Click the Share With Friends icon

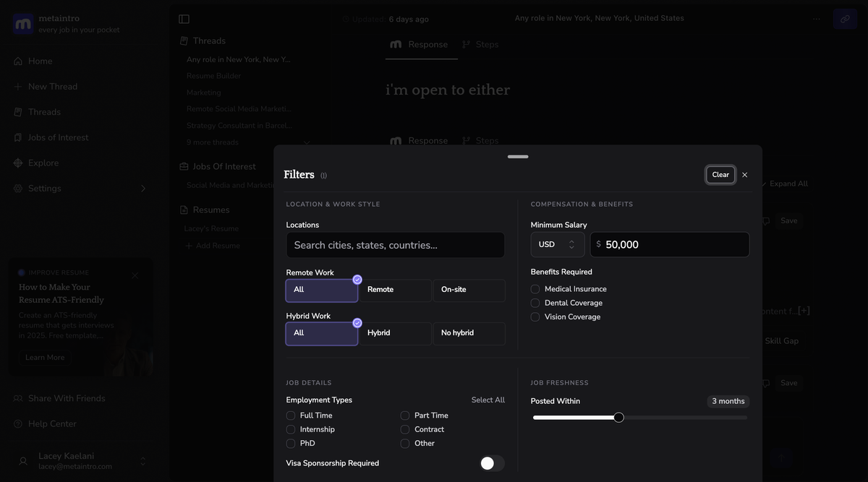click(x=18, y=399)
